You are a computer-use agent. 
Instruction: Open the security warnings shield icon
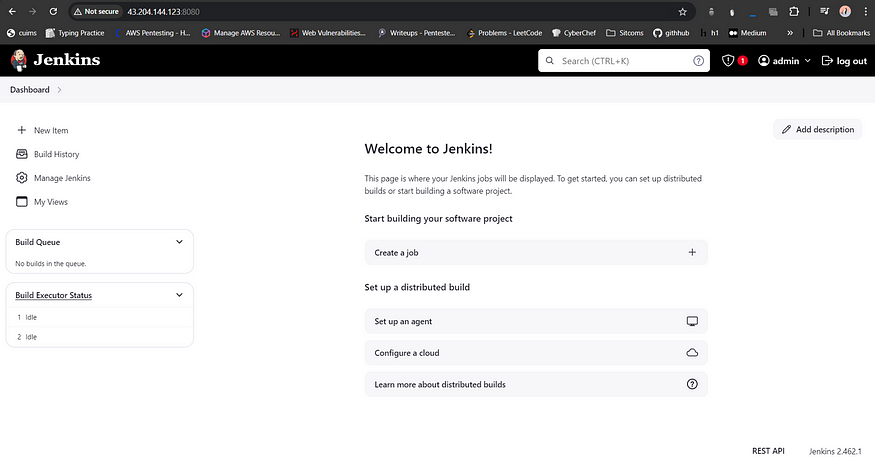tap(728, 61)
